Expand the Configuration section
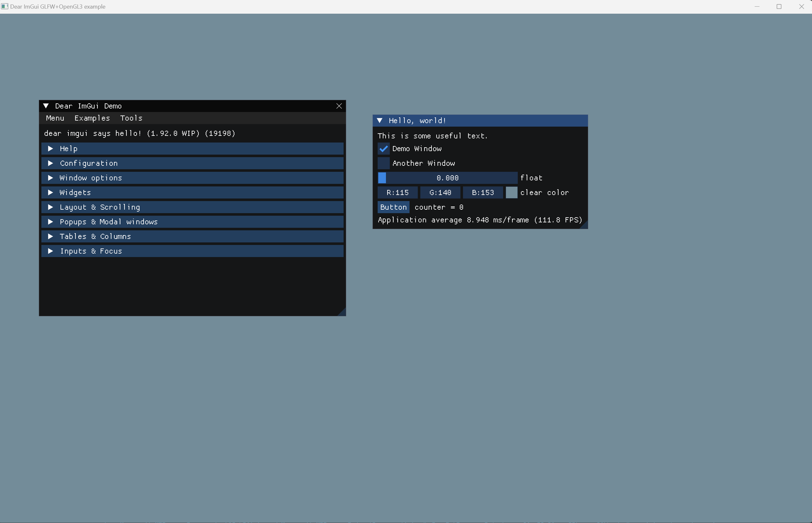Viewport: 812px width, 523px height. coord(89,163)
